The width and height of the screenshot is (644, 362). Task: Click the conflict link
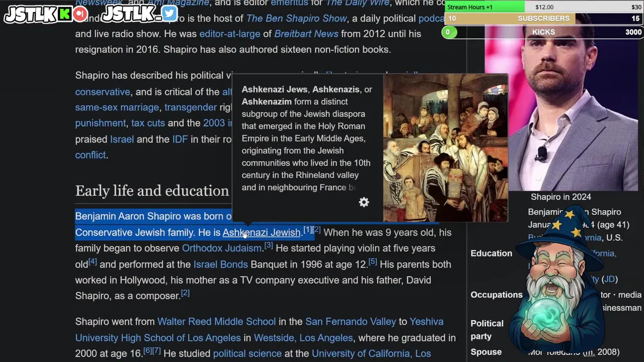click(91, 155)
